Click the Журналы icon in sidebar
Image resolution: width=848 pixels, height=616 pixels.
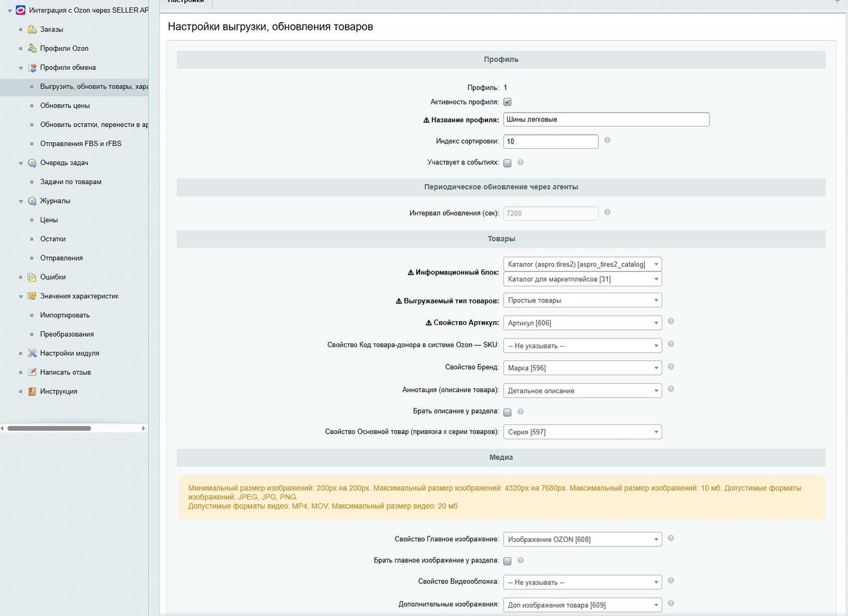tap(32, 201)
